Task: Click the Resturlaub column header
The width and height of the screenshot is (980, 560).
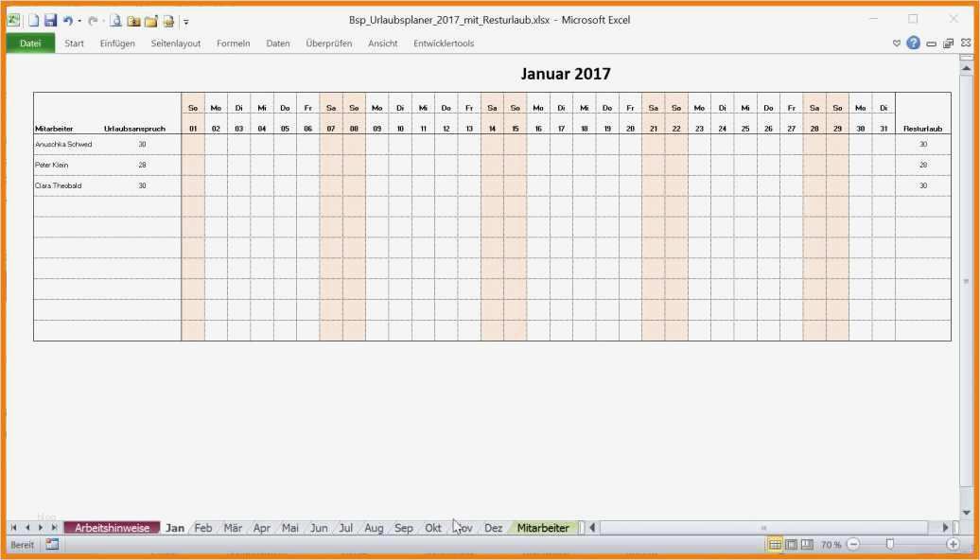Action: coord(922,129)
